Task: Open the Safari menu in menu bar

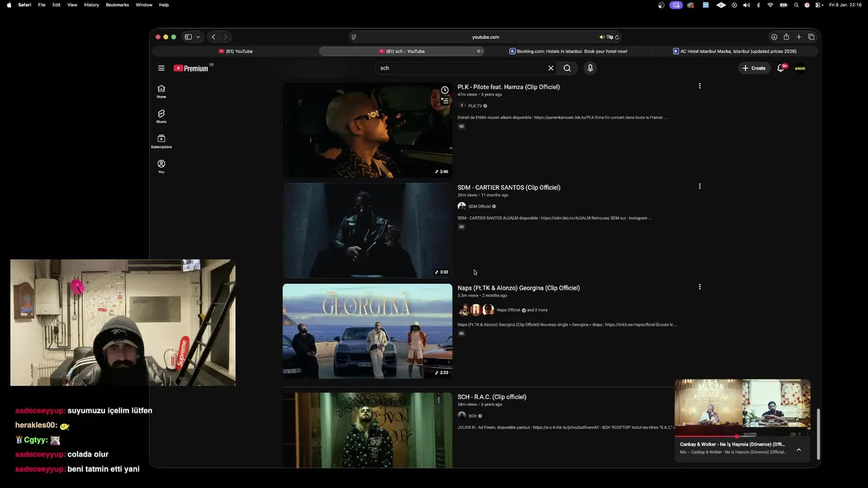Action: 24,5
